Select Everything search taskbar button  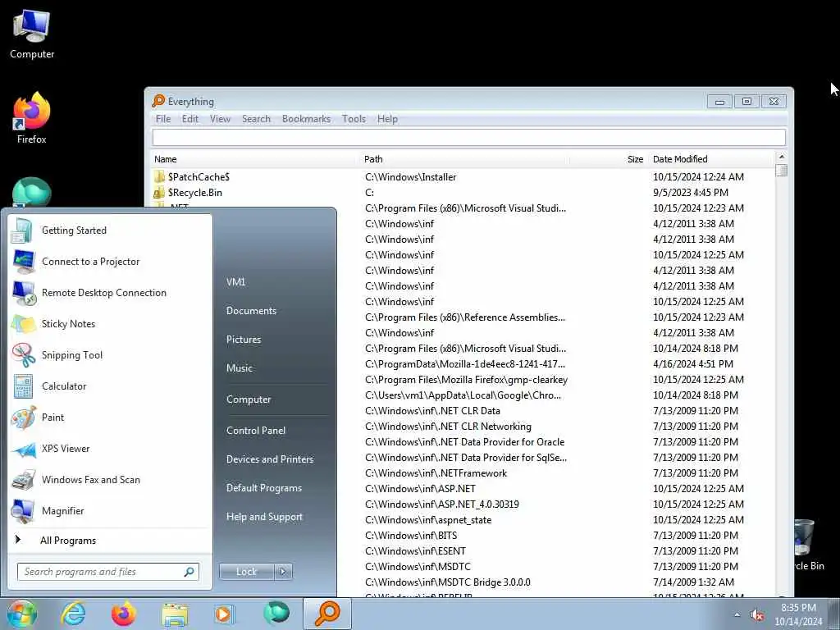[327, 614]
